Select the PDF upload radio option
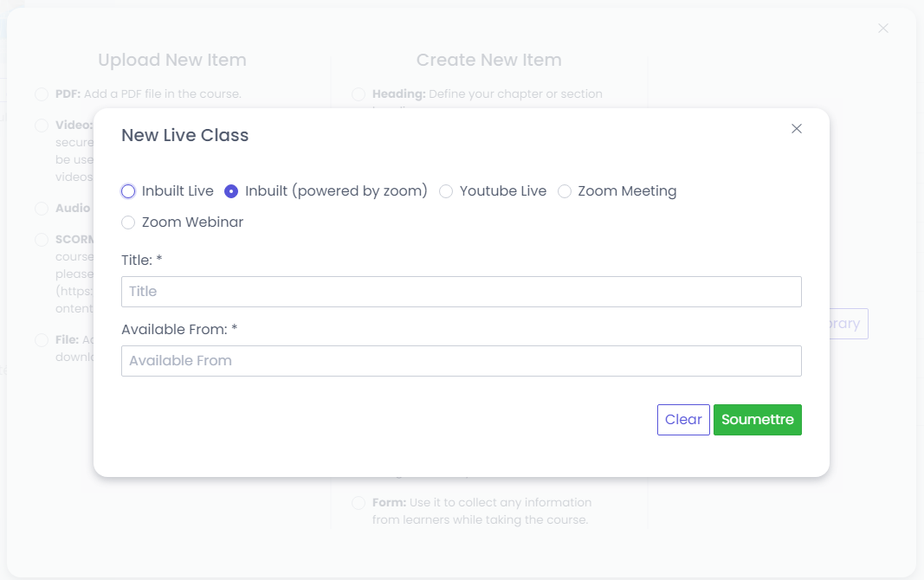 (42, 94)
